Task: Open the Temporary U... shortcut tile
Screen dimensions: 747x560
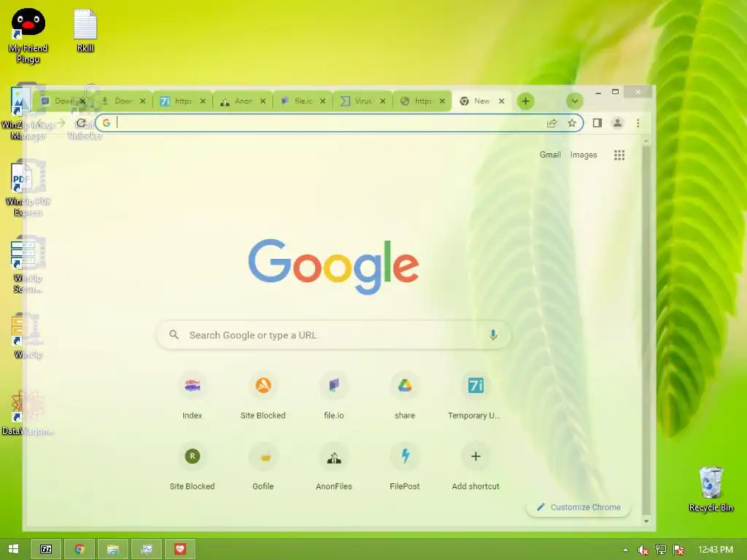Action: [476, 396]
